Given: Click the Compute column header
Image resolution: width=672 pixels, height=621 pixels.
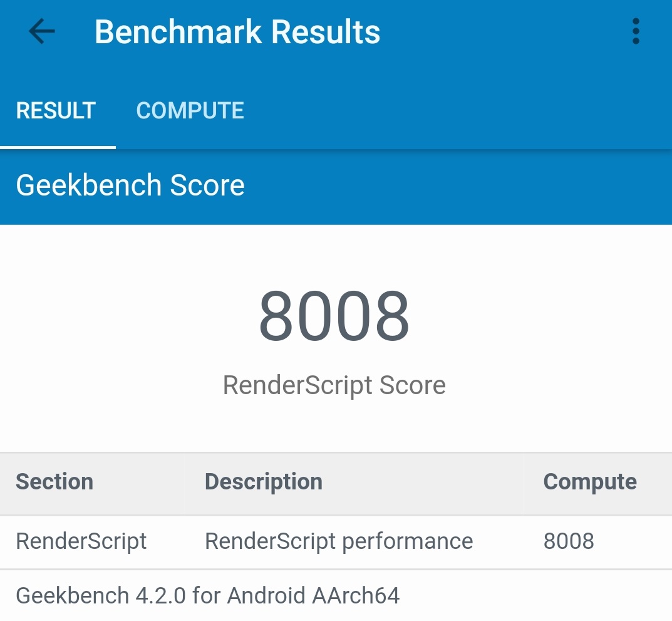Looking at the screenshot, I should click(x=590, y=482).
